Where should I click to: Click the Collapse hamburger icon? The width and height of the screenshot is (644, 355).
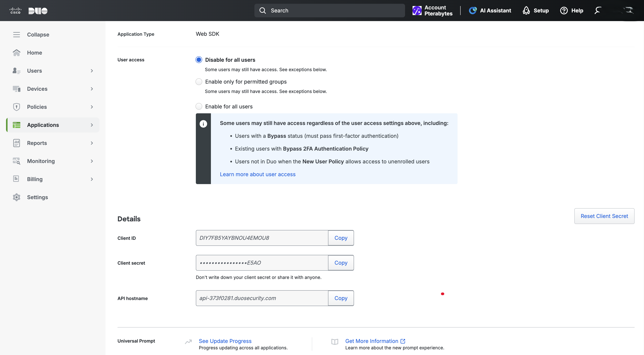[x=17, y=34]
